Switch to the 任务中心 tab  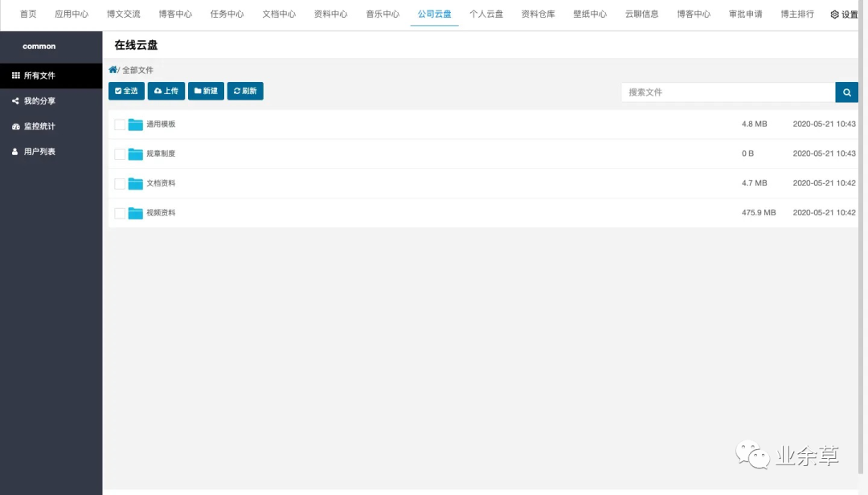(x=227, y=14)
